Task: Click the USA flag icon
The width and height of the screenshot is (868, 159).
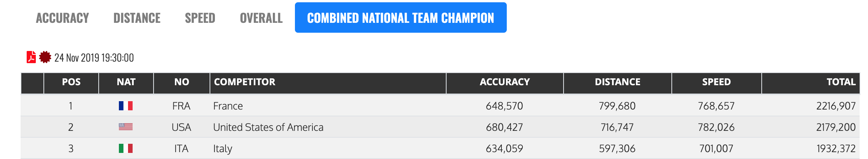Action: pyautogui.click(x=126, y=127)
